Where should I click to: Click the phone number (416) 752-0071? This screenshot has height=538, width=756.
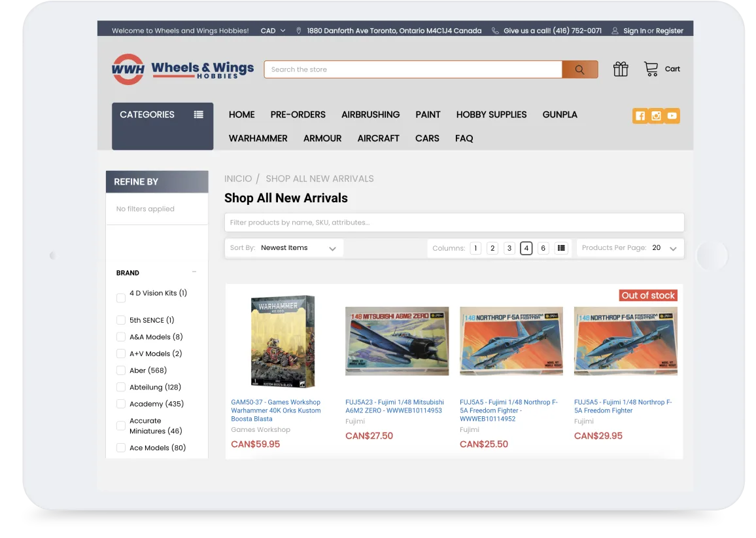pos(577,30)
